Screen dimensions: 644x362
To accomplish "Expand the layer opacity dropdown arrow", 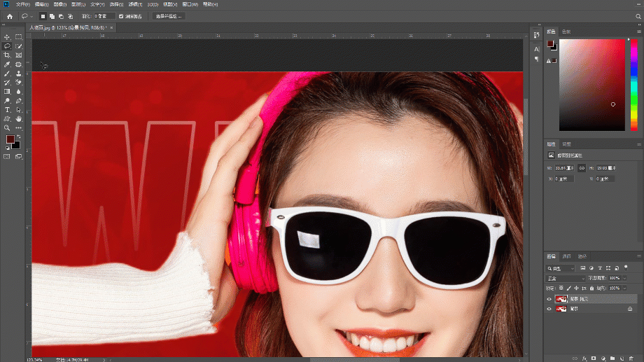I will tap(624, 278).
